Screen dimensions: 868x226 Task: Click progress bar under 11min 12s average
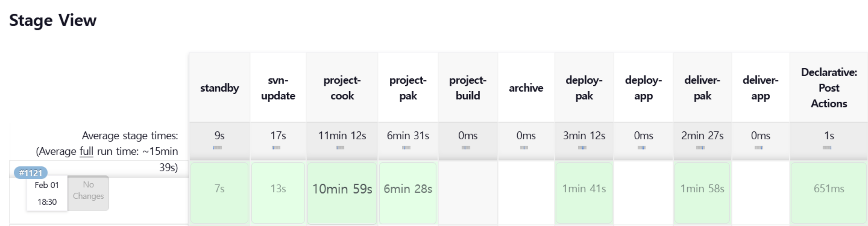pyautogui.click(x=340, y=148)
